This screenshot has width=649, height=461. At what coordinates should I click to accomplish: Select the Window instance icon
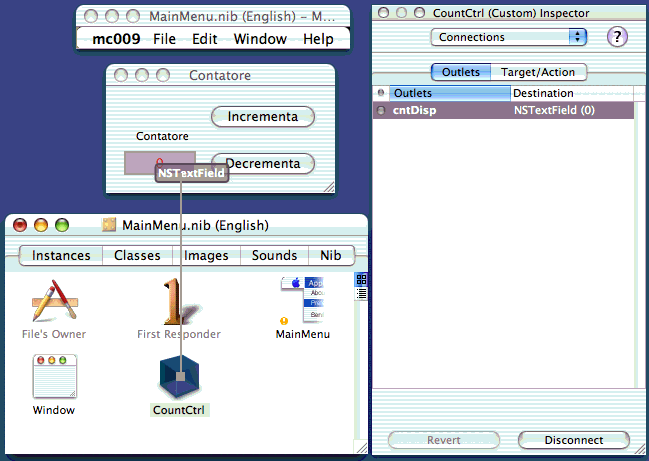coord(53,377)
